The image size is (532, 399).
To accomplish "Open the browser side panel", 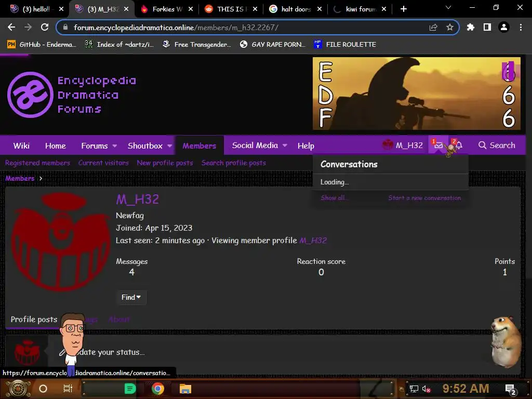I will coord(487,27).
